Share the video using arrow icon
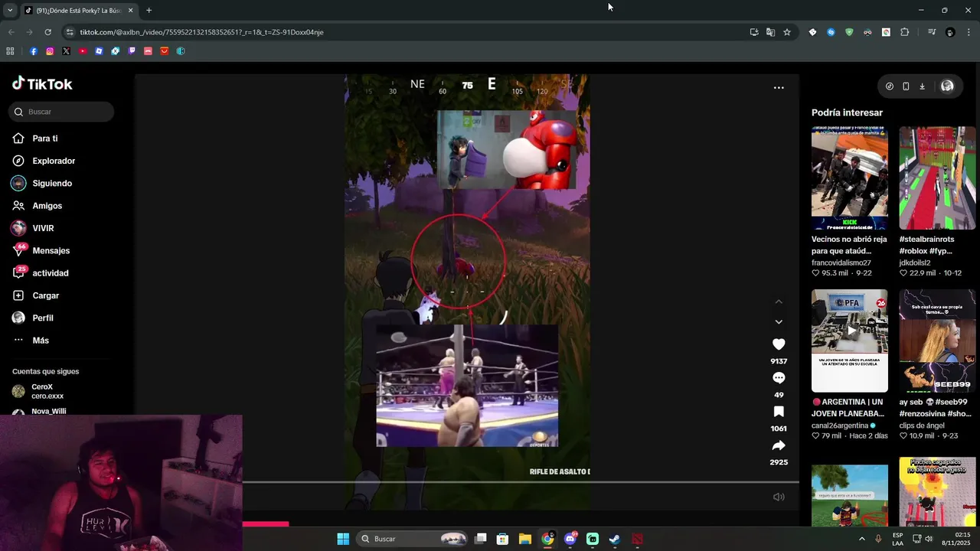Image resolution: width=980 pixels, height=551 pixels. coord(779,445)
